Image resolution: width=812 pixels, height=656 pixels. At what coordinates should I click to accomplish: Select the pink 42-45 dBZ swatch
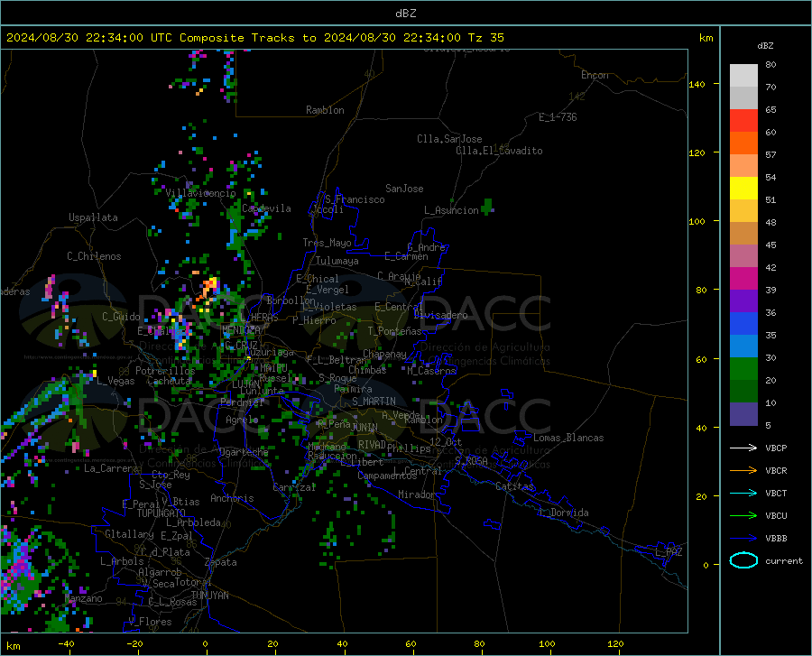[x=743, y=256]
